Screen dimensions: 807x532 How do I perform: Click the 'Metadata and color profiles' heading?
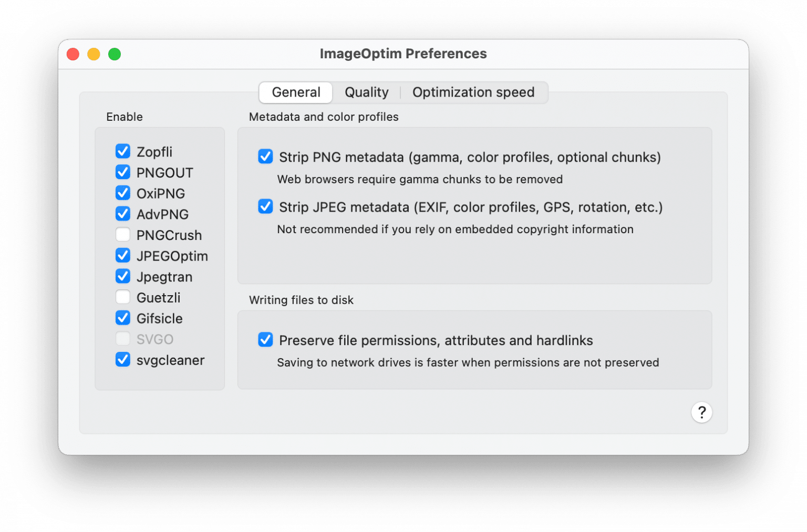point(324,117)
